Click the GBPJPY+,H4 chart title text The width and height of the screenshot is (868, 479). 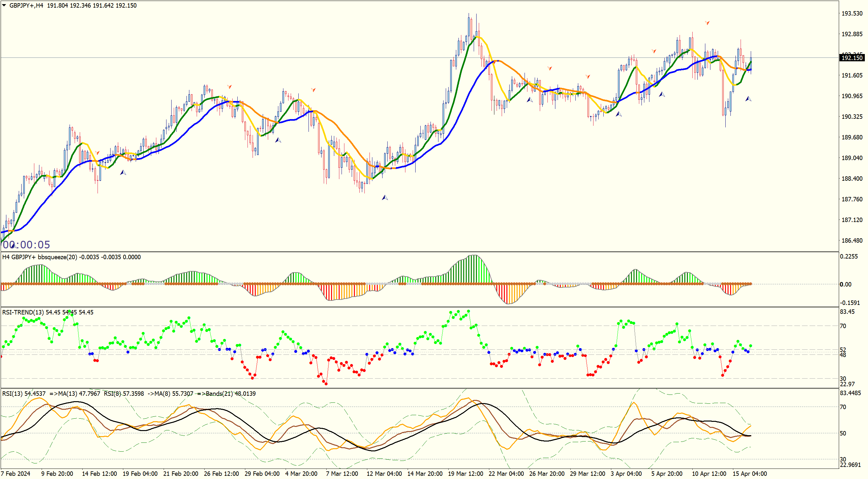pyautogui.click(x=26, y=5)
